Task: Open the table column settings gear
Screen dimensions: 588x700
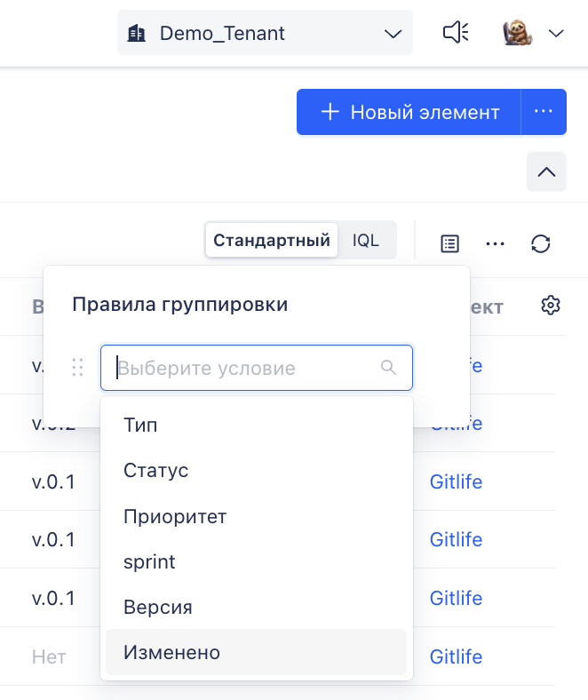Action: (551, 306)
